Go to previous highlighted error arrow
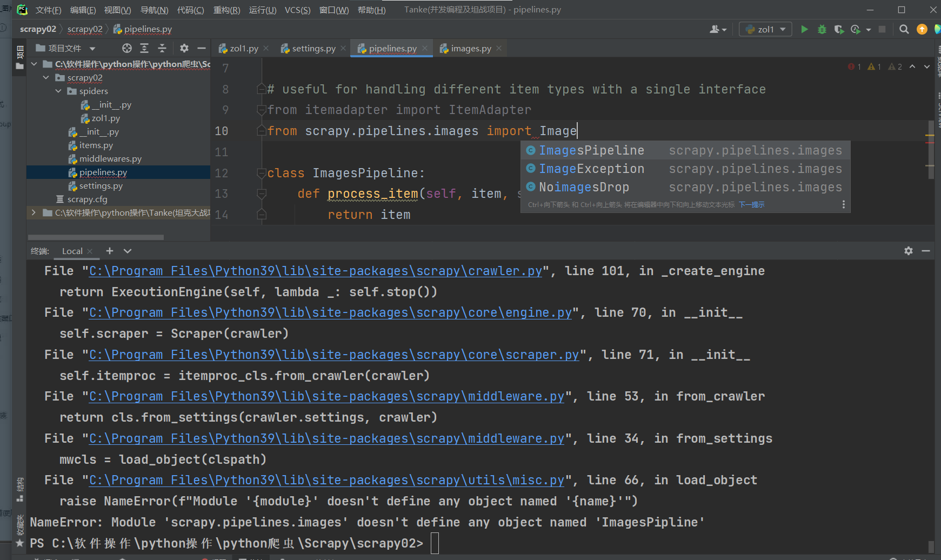Image resolution: width=941 pixels, height=560 pixels. click(912, 66)
